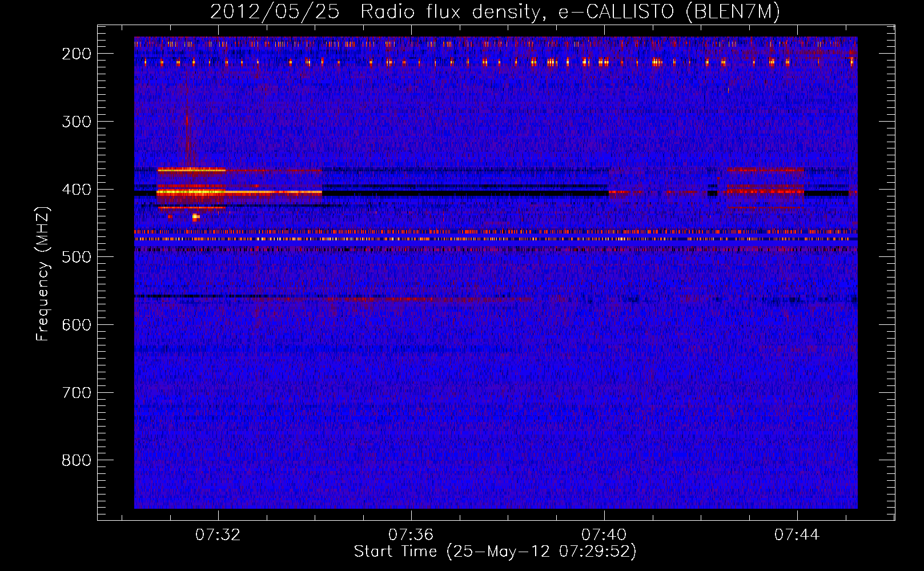Select the 400 frequency tick label
Screen dimensions: 924x571
(x=77, y=190)
